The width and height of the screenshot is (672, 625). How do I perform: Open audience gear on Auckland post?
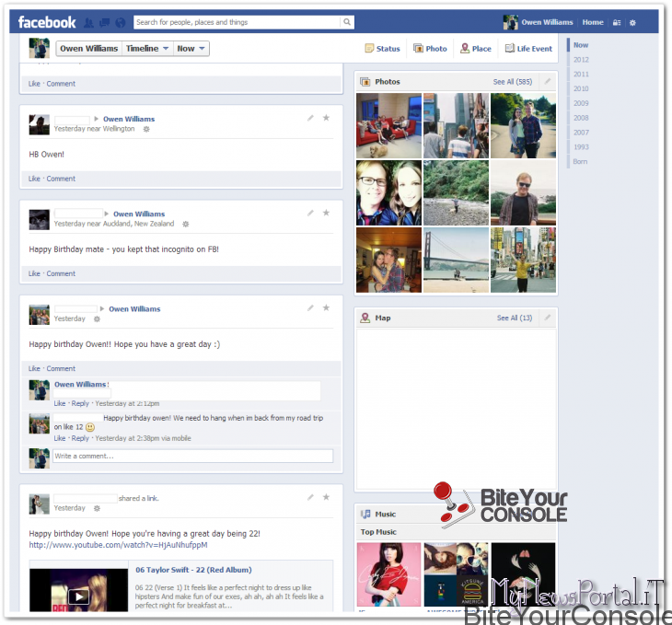pyautogui.click(x=186, y=225)
